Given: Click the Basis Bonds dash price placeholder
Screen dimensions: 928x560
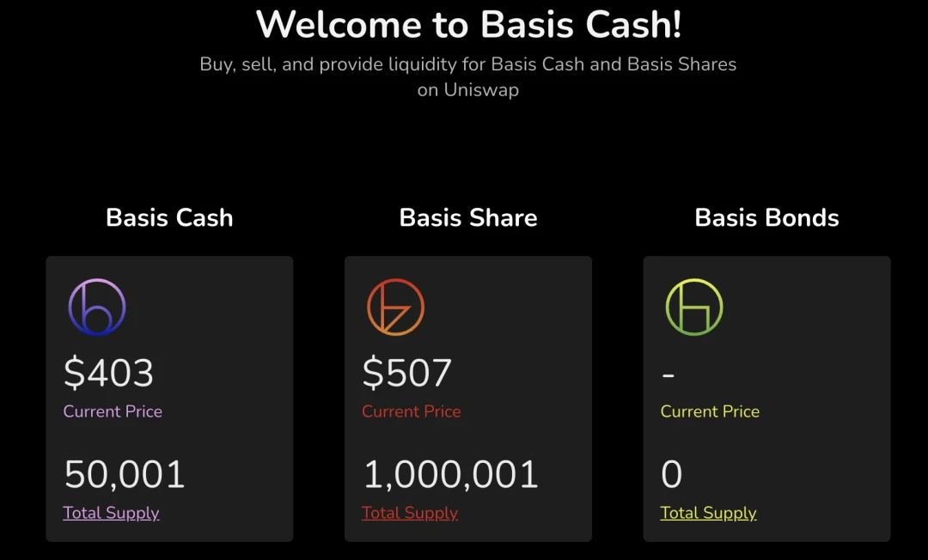Looking at the screenshot, I should (669, 375).
